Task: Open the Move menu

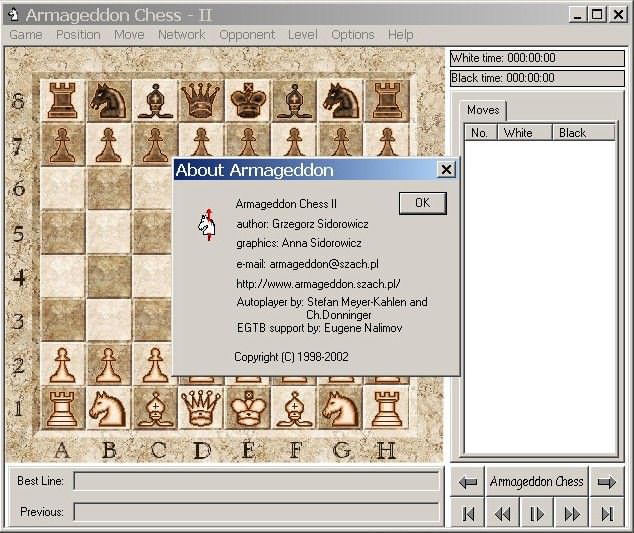Action: 129,35
